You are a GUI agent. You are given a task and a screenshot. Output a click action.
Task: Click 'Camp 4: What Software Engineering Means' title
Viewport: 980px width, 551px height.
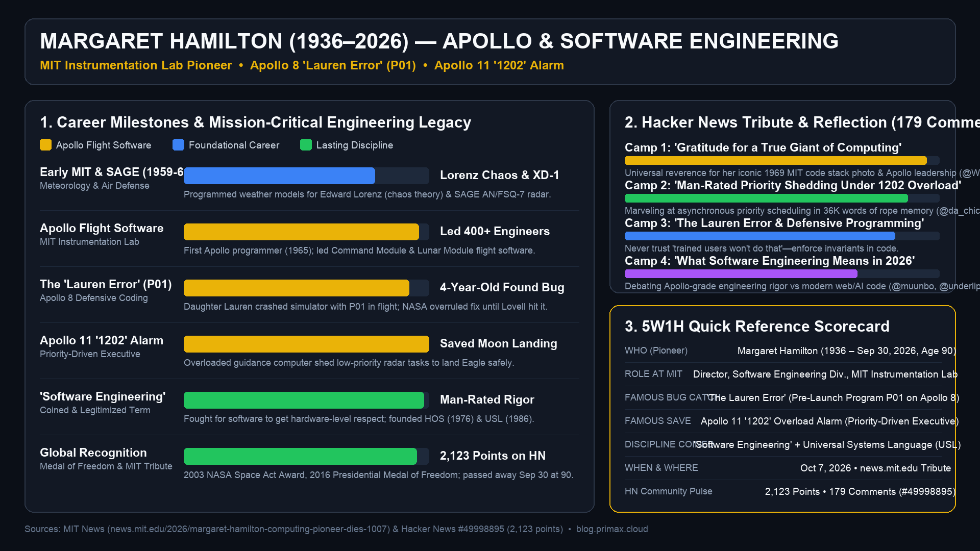(x=770, y=261)
